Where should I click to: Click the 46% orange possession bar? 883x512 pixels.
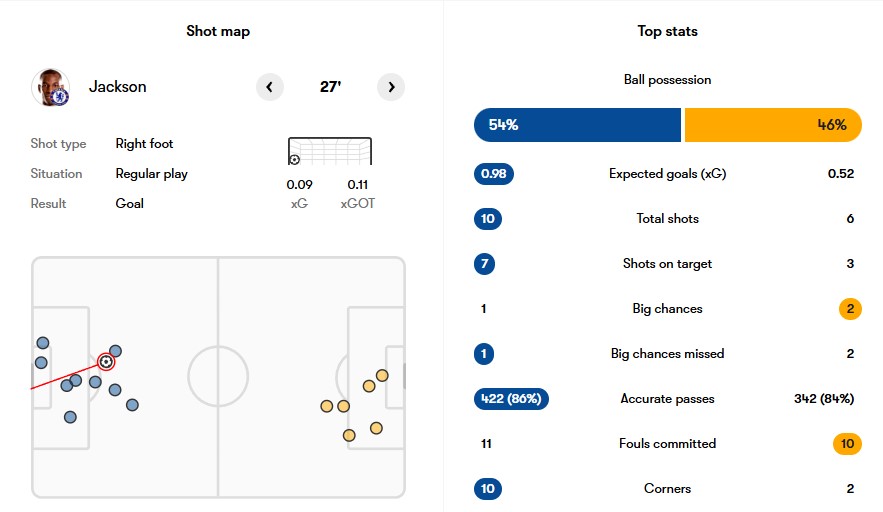(773, 125)
